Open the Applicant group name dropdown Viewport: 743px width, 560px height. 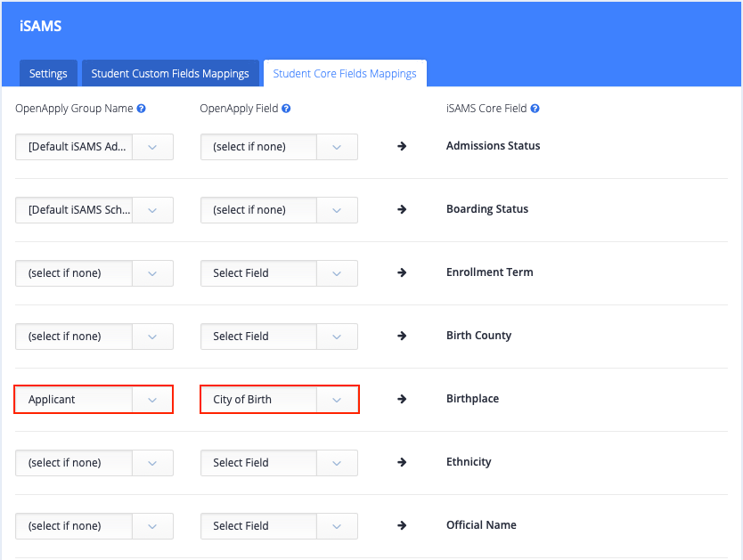coord(94,400)
